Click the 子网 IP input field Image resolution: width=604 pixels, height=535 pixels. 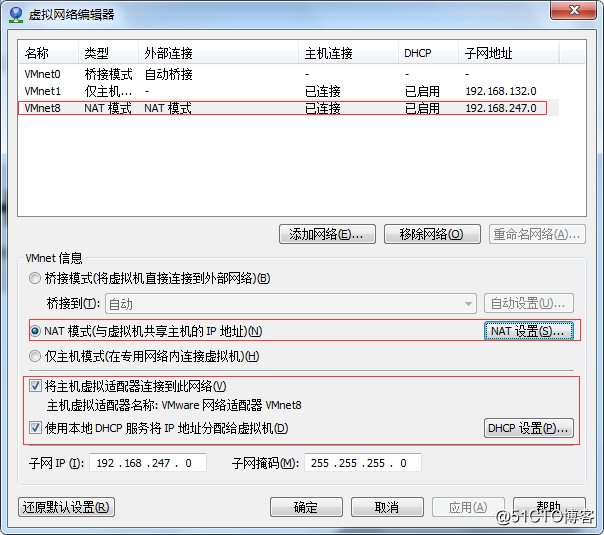[148, 463]
